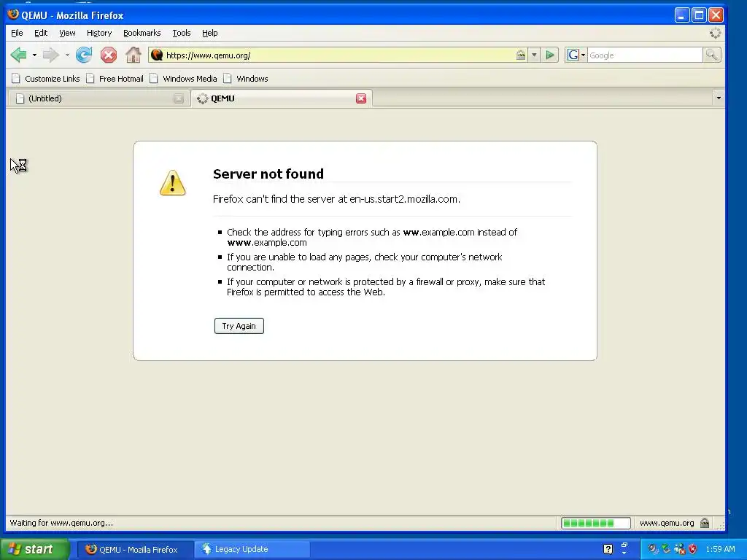Click the yellow warning triangle icon

(172, 183)
